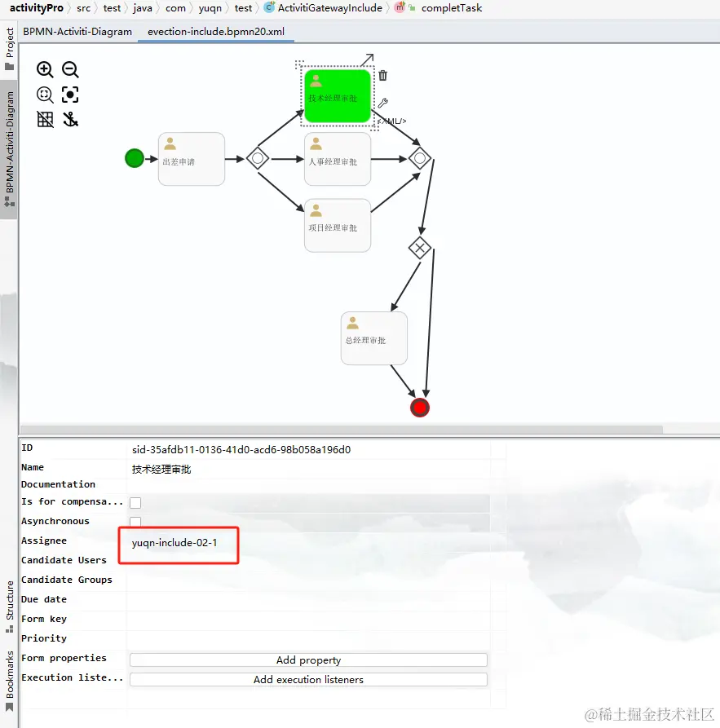Click the zoom out magnifier icon
The height and width of the screenshot is (728, 720).
point(70,69)
